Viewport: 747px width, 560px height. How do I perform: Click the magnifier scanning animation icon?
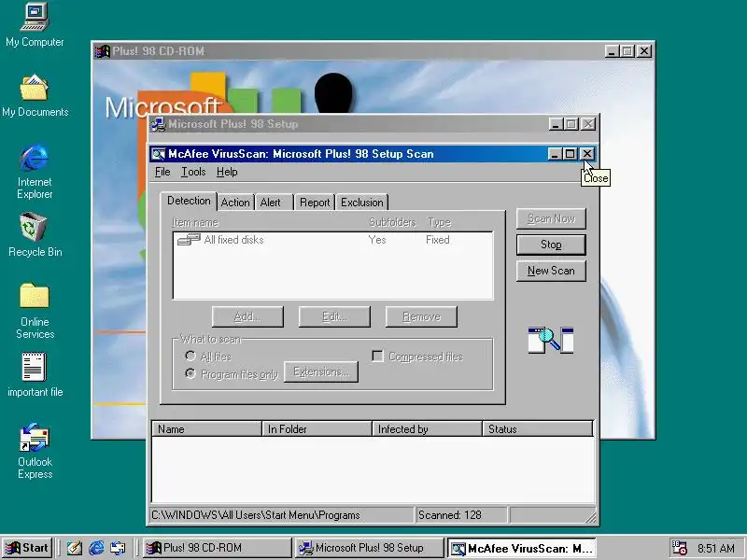pyautogui.click(x=551, y=340)
